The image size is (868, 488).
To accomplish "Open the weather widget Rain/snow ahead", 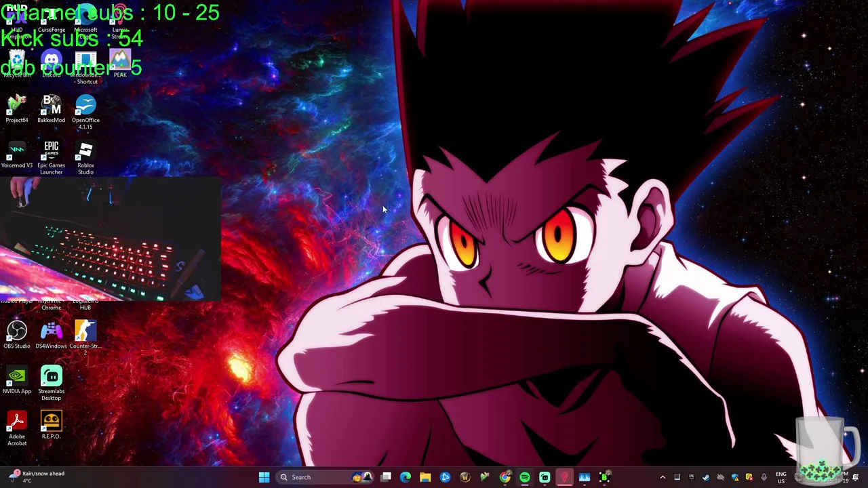I will point(36,477).
